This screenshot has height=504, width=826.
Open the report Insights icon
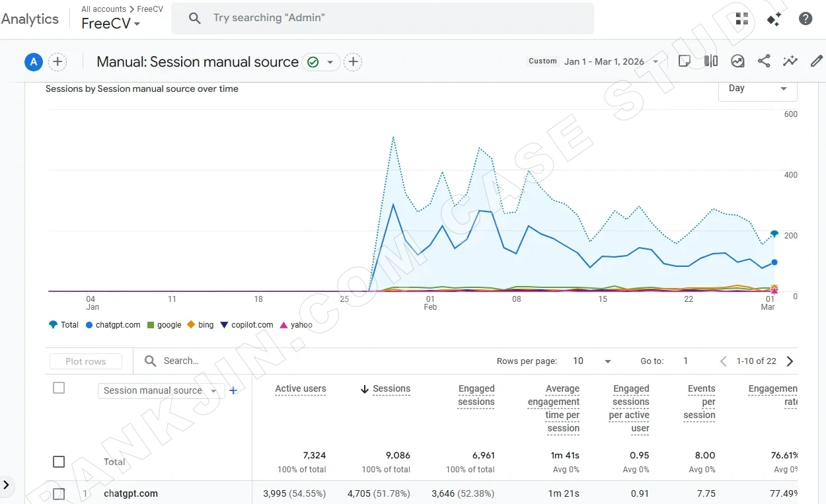pyautogui.click(x=737, y=60)
